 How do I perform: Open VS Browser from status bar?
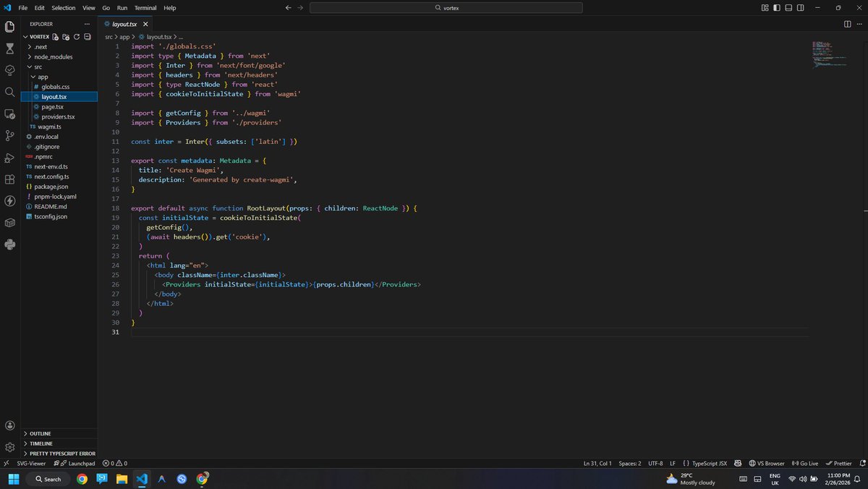coord(767,463)
